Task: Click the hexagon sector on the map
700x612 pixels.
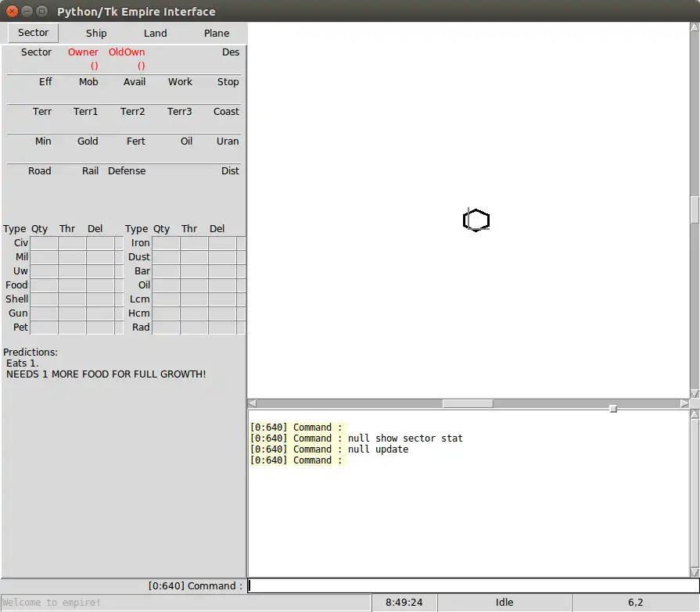Action: click(x=476, y=220)
